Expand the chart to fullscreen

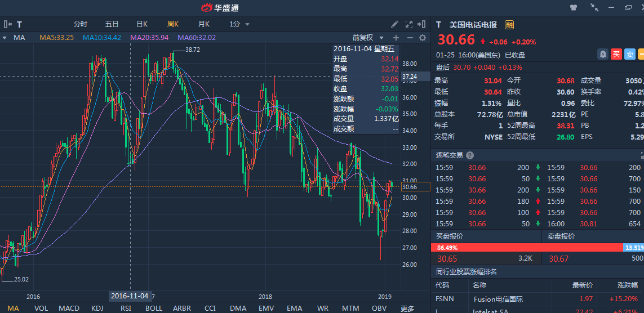[409, 24]
